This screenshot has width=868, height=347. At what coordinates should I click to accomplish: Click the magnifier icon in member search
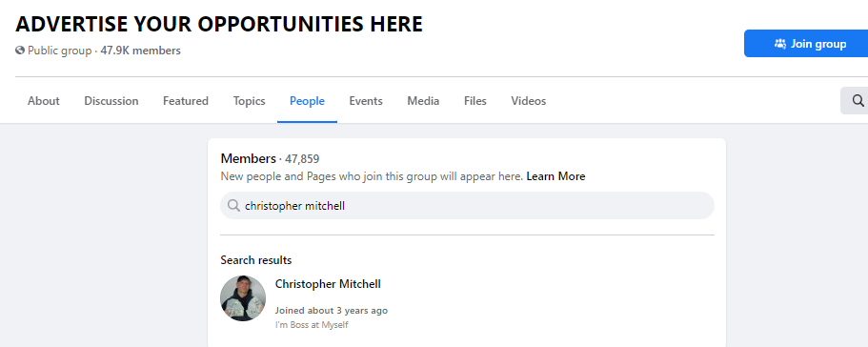pyautogui.click(x=233, y=206)
